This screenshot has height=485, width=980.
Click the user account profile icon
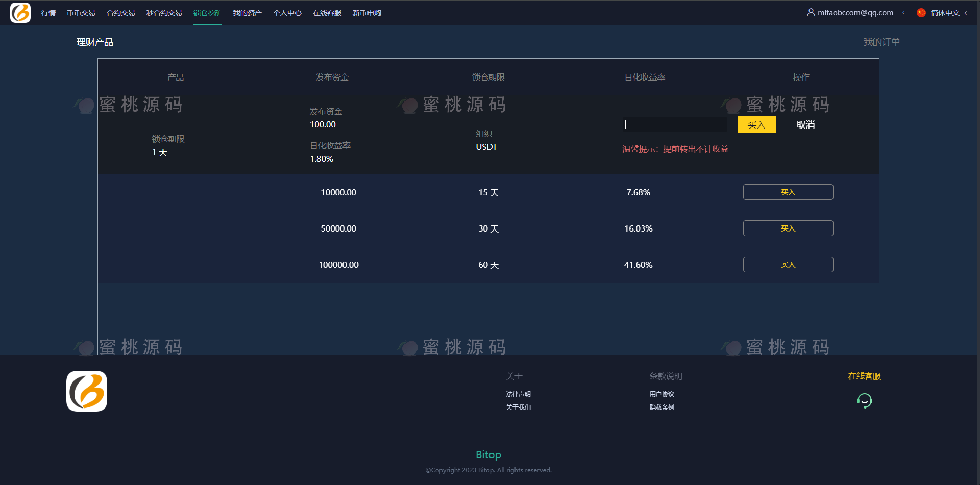[811, 12]
